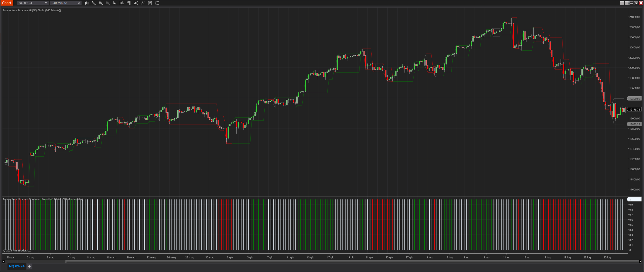Minimize the chart window
Image resolution: width=644 pixels, height=272 pixels.
click(631, 3)
